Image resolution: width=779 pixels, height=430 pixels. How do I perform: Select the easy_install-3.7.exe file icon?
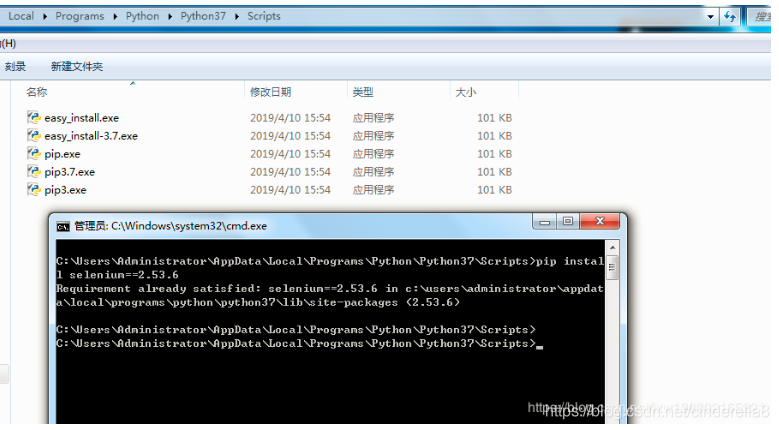click(x=34, y=136)
